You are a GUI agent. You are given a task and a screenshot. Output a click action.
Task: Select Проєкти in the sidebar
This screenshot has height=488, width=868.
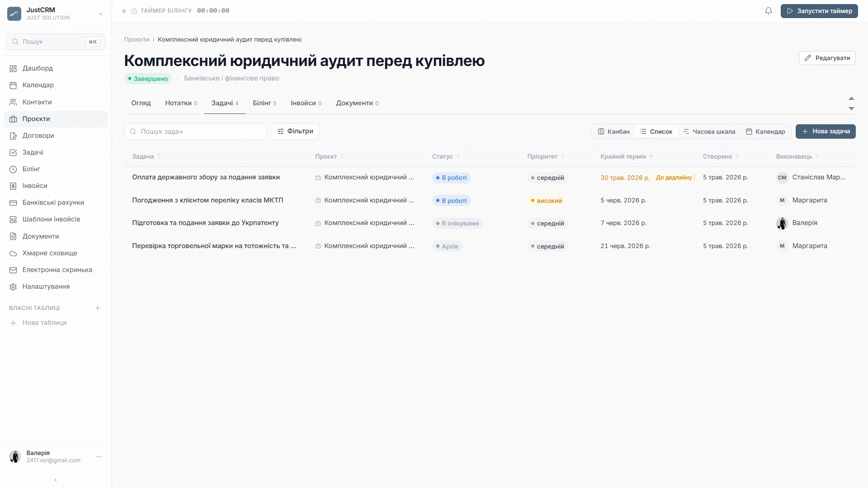(x=56, y=119)
